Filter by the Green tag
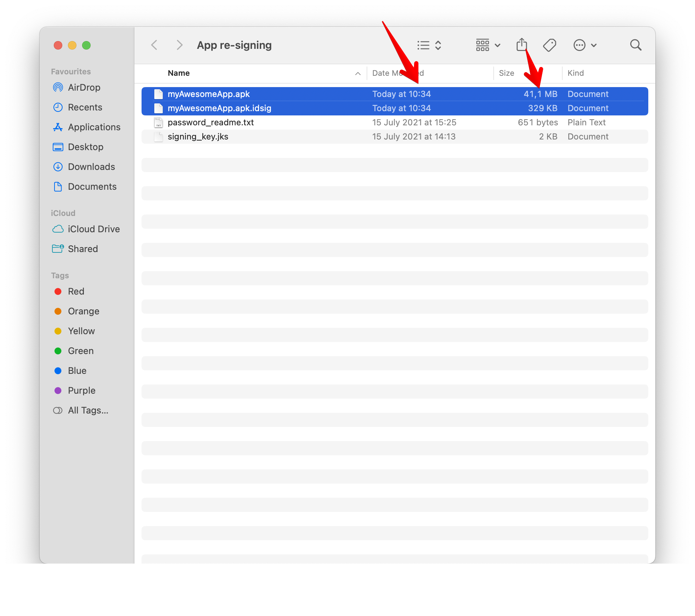Image resolution: width=695 pixels, height=616 pixels. 81,351
